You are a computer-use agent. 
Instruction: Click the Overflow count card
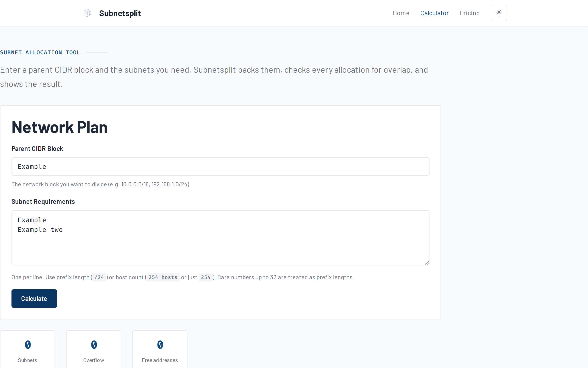[x=93, y=350]
